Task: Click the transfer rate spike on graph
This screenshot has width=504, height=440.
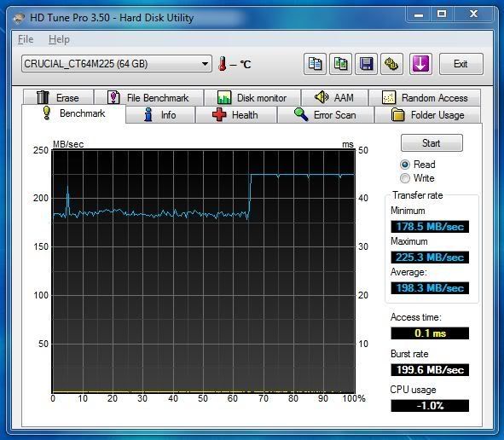Action: coord(67,200)
